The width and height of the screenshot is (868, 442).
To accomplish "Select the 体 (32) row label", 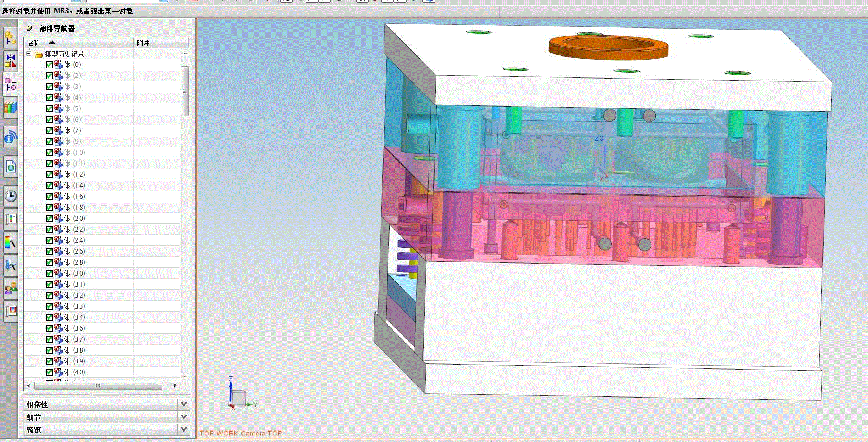I will pyautogui.click(x=75, y=295).
